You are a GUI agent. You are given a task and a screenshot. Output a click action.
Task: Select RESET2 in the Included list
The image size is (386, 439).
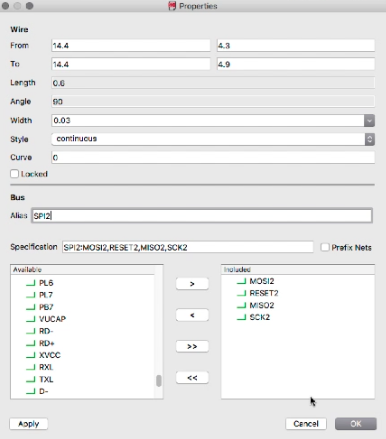(264, 293)
